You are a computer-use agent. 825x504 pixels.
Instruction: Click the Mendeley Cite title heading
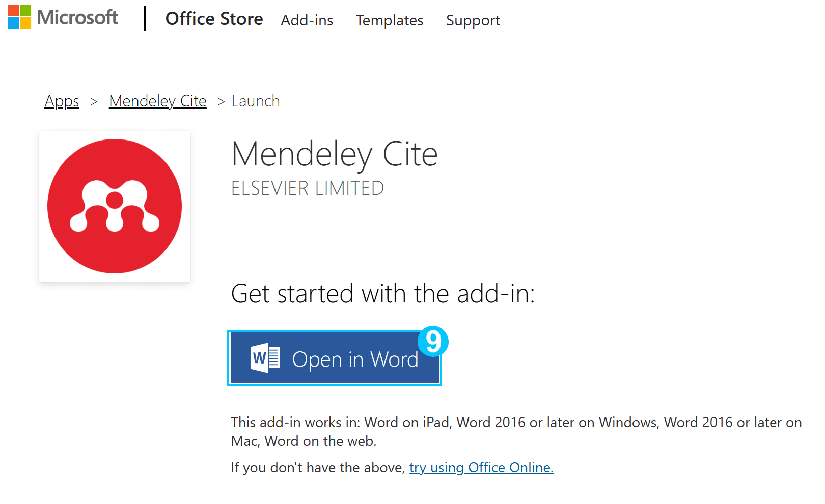pyautogui.click(x=335, y=154)
